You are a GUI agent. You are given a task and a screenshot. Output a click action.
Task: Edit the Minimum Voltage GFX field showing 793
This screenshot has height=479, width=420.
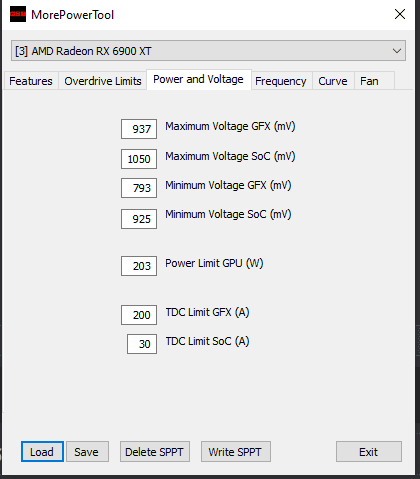point(139,188)
